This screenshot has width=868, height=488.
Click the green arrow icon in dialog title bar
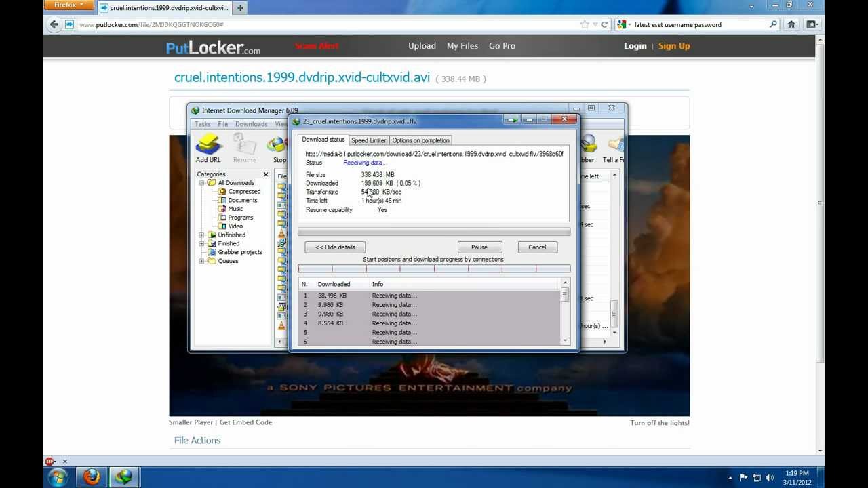511,120
